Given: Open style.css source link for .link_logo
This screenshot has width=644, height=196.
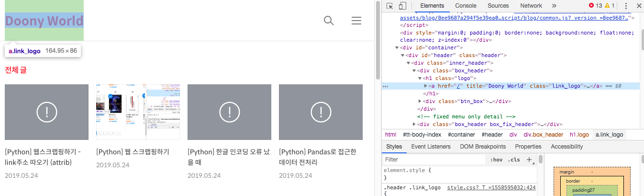Looking at the screenshot, I should (491, 188).
